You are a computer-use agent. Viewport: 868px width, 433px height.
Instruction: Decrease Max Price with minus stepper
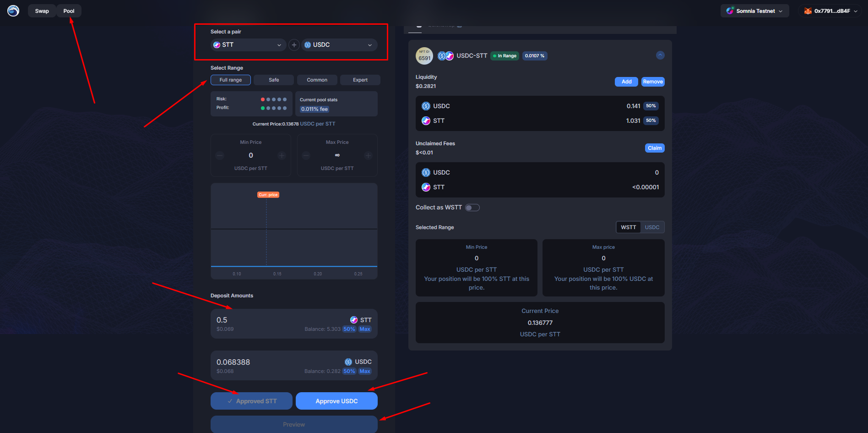pyautogui.click(x=306, y=156)
